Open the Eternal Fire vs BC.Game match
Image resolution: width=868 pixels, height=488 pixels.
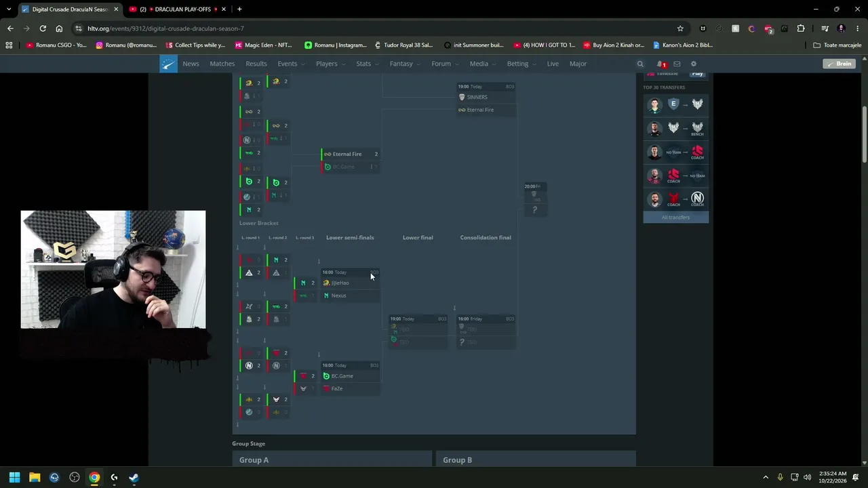350,160
